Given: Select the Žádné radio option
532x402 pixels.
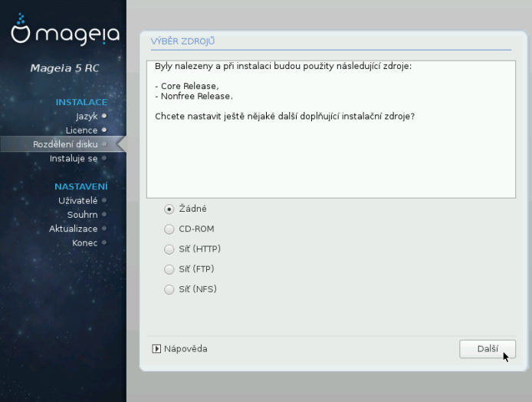Looking at the screenshot, I should 169,209.
